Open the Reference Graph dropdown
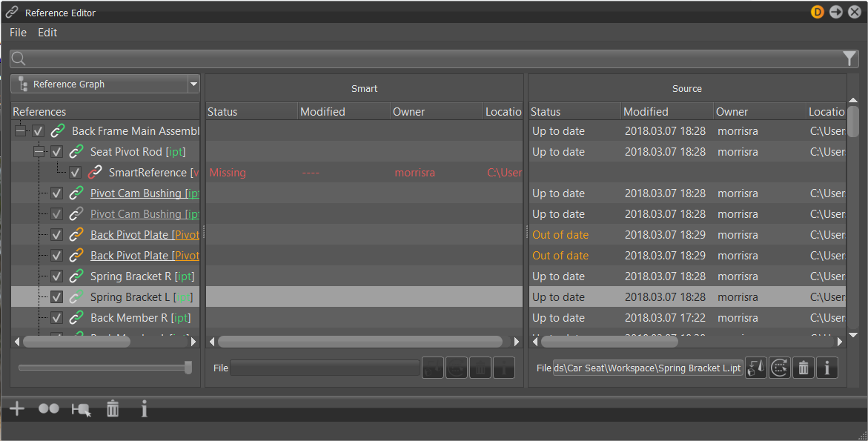The height and width of the screenshot is (441, 868). point(193,84)
